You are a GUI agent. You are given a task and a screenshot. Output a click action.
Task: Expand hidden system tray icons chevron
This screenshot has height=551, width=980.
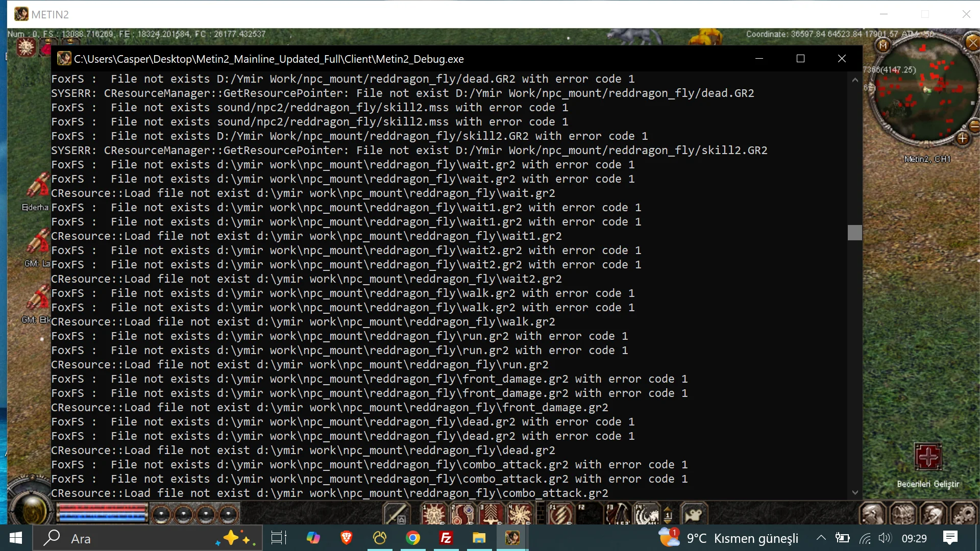click(821, 538)
